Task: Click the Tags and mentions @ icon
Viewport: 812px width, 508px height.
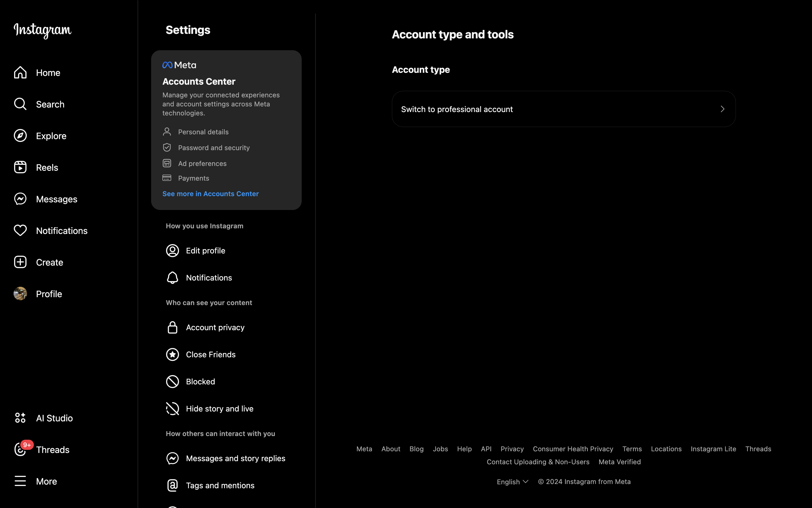Action: pyautogui.click(x=173, y=485)
